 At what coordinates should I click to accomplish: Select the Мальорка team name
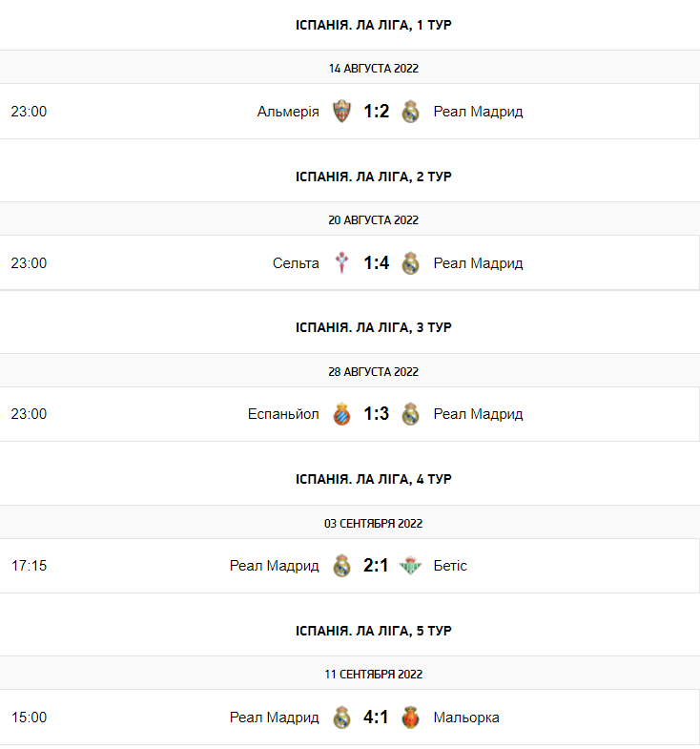[466, 718]
